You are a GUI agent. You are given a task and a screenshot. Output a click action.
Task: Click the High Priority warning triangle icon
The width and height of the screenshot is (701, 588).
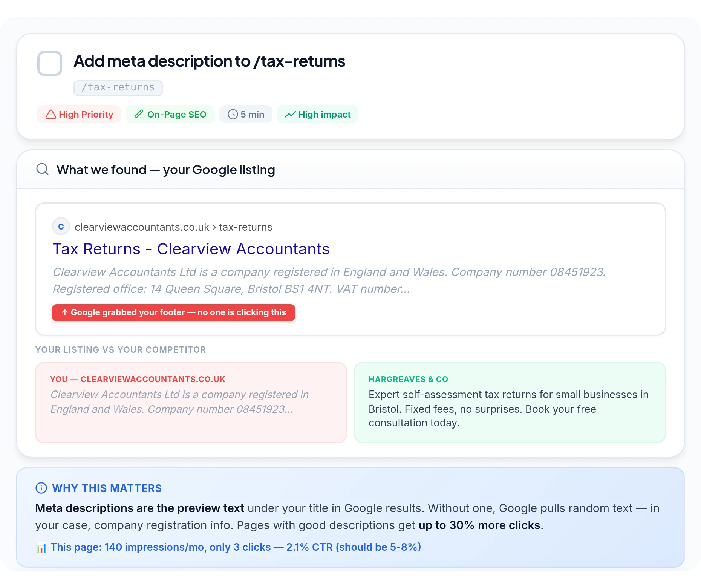click(51, 114)
